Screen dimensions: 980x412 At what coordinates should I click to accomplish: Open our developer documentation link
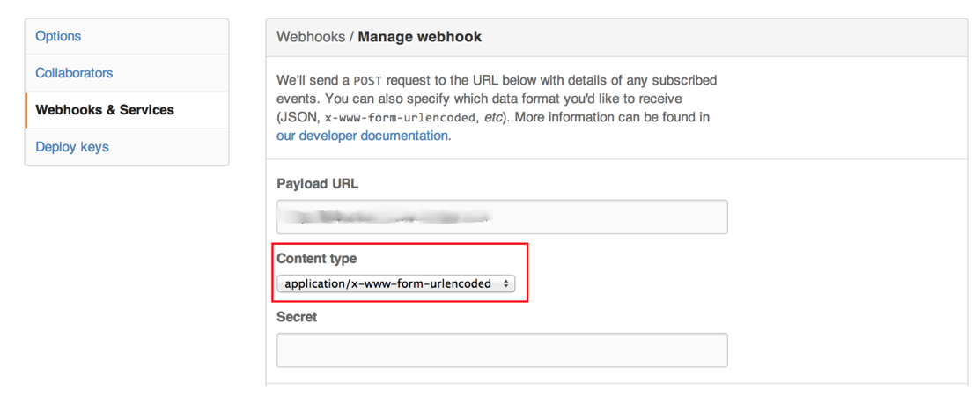click(362, 136)
